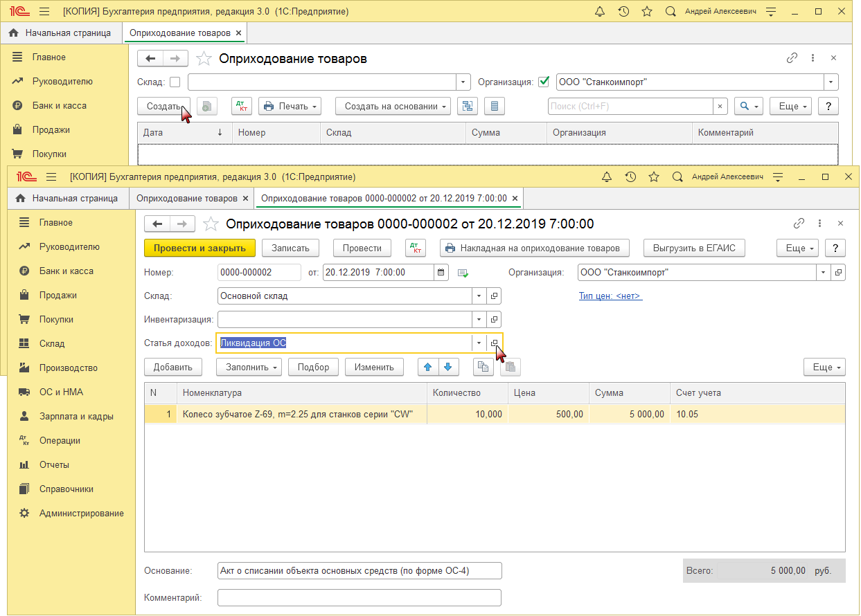Open Банк и касса in the back window sidebar
Viewport: 861px width, 616px height.
click(x=60, y=105)
